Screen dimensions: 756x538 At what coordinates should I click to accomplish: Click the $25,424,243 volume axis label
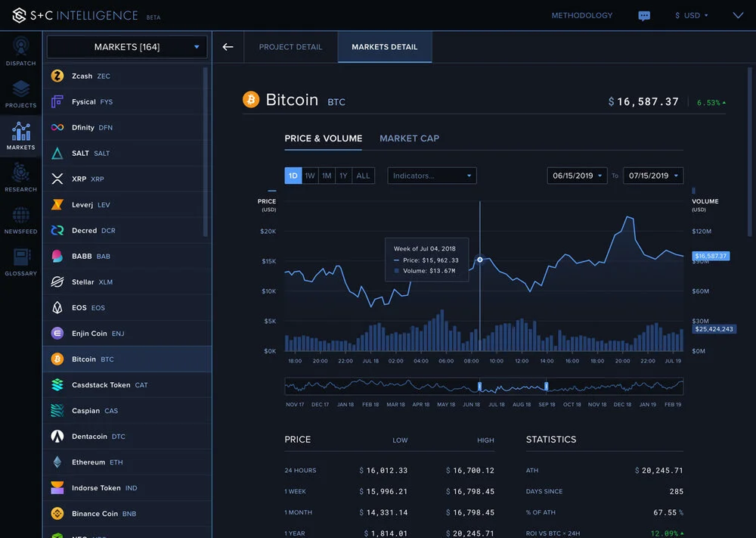click(x=714, y=329)
